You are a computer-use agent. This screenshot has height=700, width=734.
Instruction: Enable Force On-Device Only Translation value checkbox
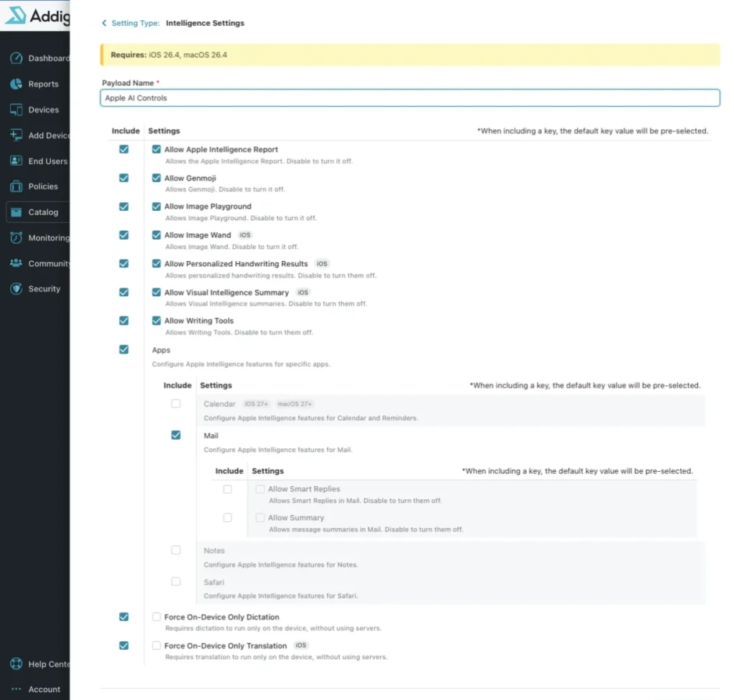click(x=156, y=645)
